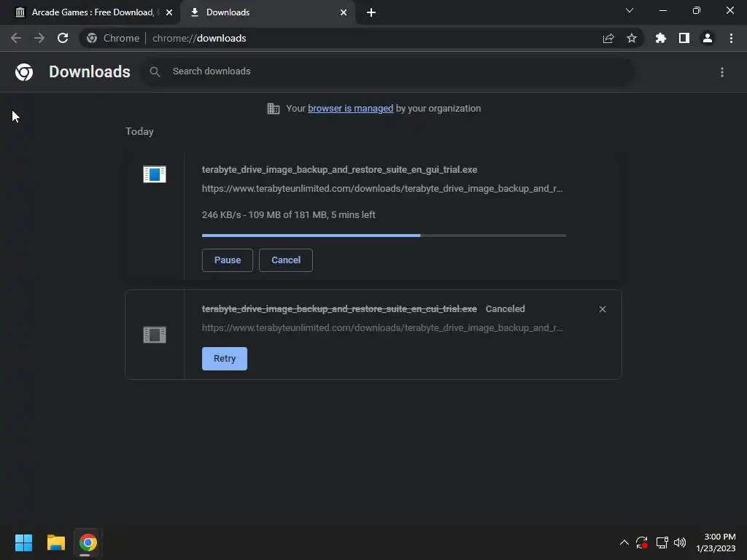Click the Today date heading

[x=139, y=131]
